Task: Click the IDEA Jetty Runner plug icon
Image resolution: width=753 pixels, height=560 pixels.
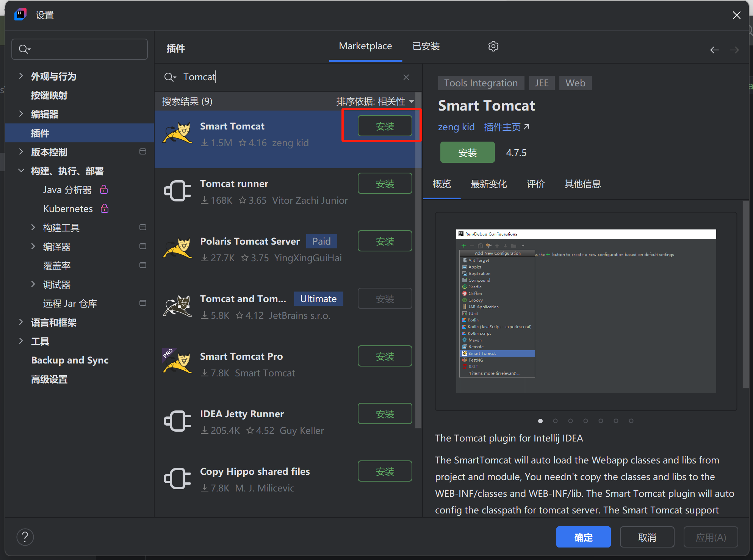Action: 177,421
